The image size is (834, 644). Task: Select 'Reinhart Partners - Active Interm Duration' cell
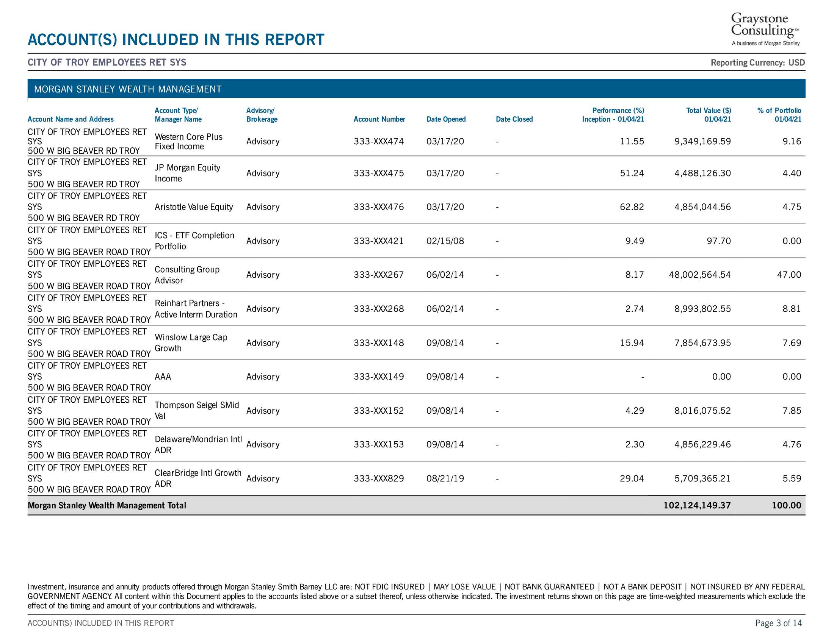pyautogui.click(x=196, y=309)
